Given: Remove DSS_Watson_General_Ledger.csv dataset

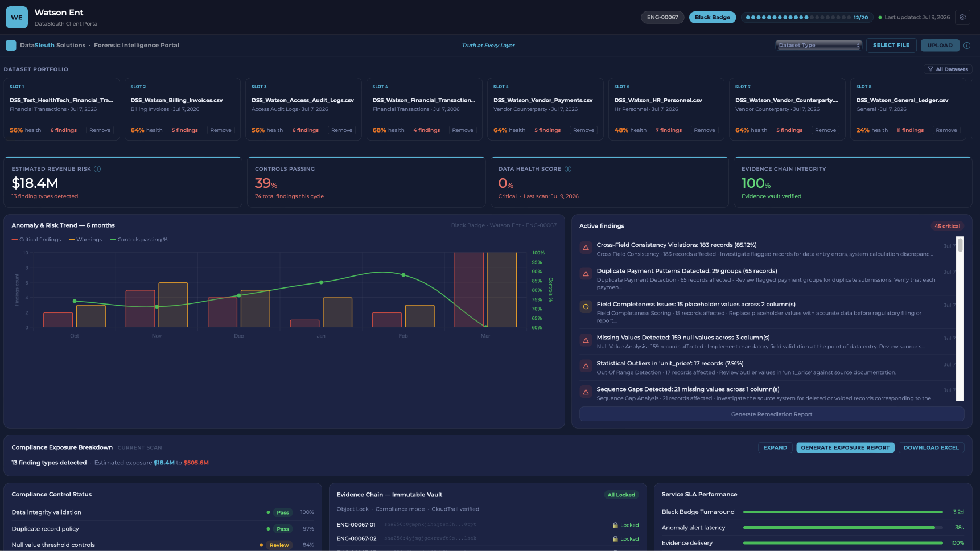Looking at the screenshot, I should 946,130.
